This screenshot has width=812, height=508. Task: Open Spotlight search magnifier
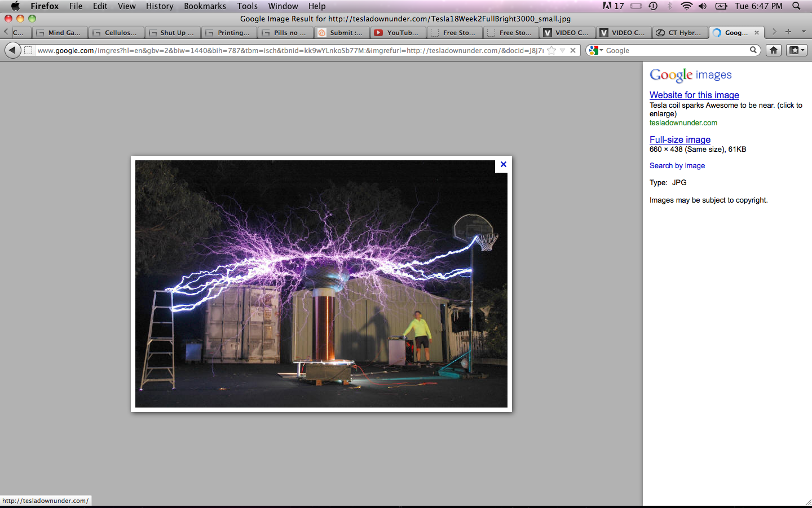click(x=796, y=6)
